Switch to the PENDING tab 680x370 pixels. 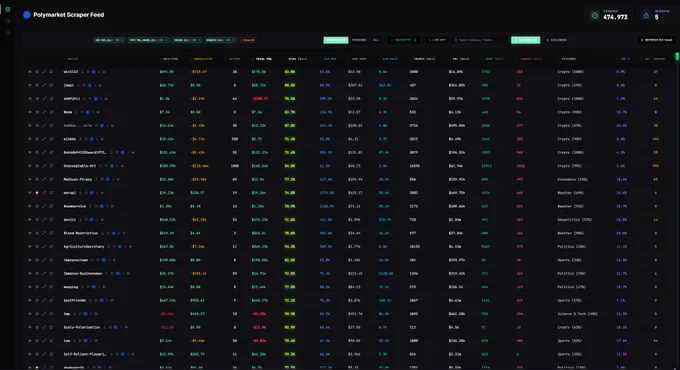point(359,40)
